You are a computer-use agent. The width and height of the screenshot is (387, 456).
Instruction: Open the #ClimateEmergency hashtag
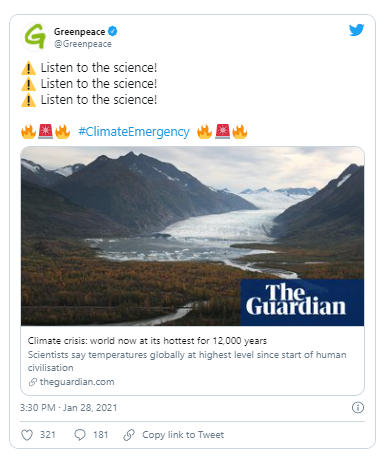click(134, 132)
